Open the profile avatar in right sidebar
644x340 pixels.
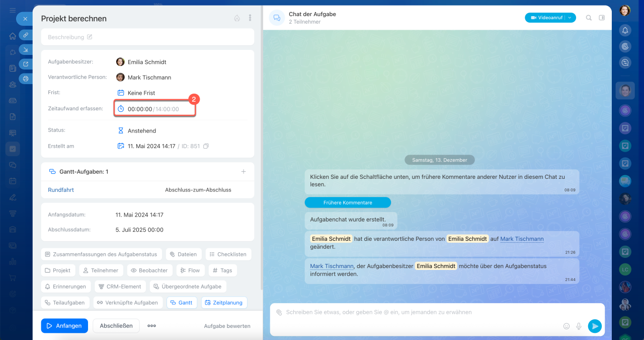pyautogui.click(x=625, y=10)
